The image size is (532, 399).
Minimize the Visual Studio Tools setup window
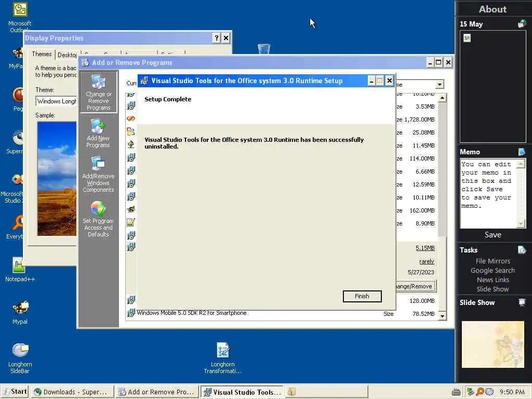tap(371, 81)
